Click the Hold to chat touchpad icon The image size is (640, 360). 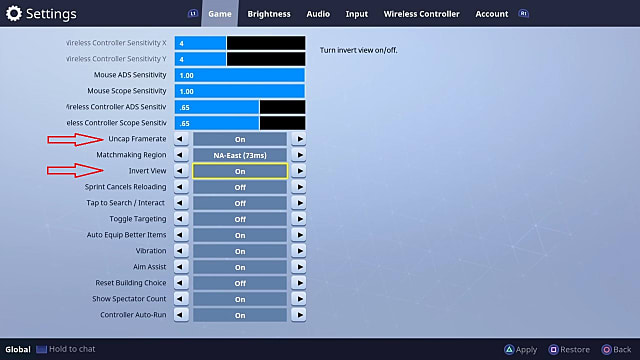point(41,349)
